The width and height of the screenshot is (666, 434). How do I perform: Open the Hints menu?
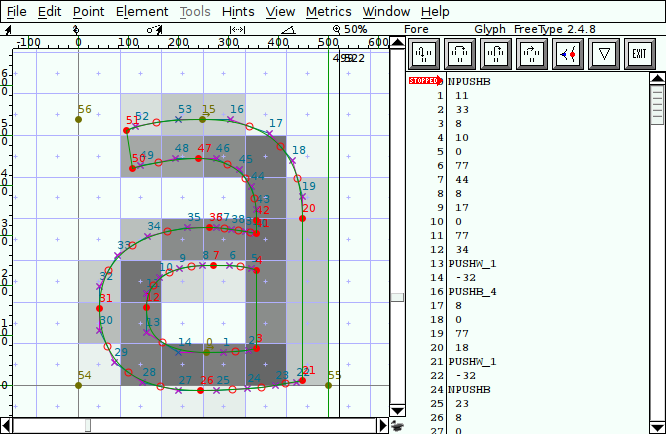[x=238, y=11]
